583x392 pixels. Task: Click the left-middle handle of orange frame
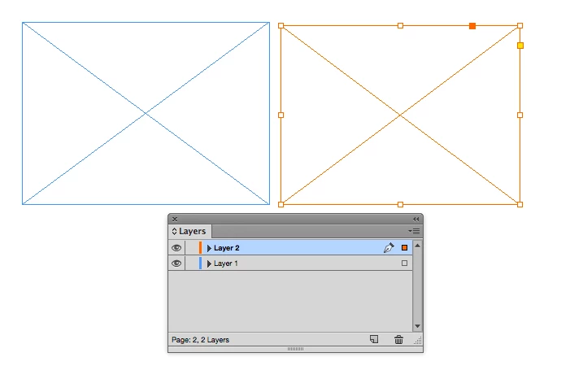pos(281,115)
